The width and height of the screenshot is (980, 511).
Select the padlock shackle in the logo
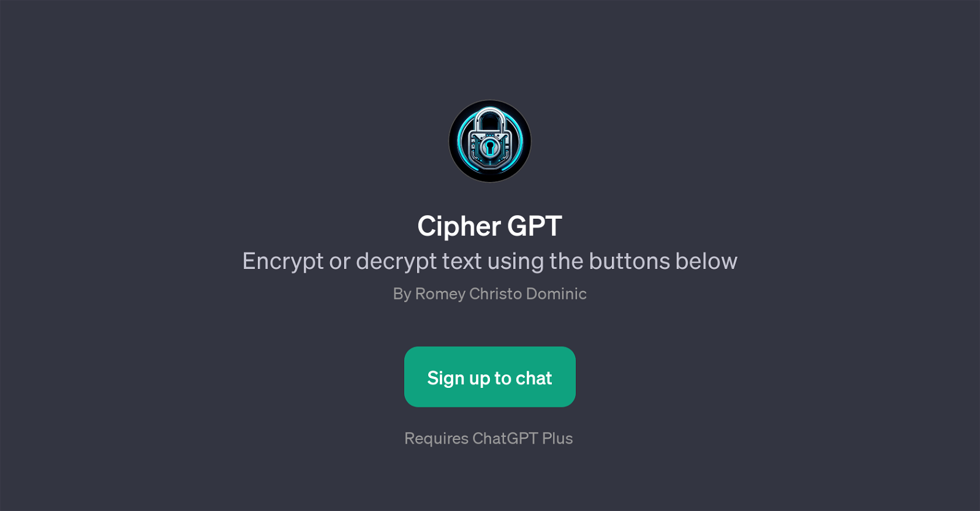(x=490, y=119)
